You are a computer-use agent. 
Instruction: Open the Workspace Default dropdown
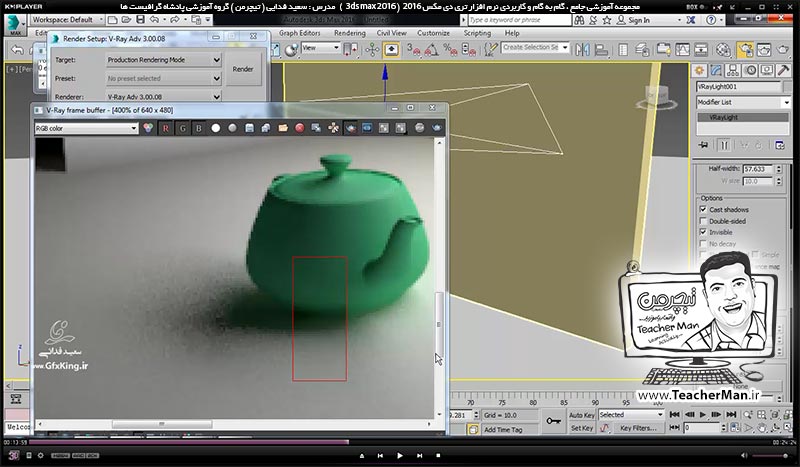click(x=67, y=19)
